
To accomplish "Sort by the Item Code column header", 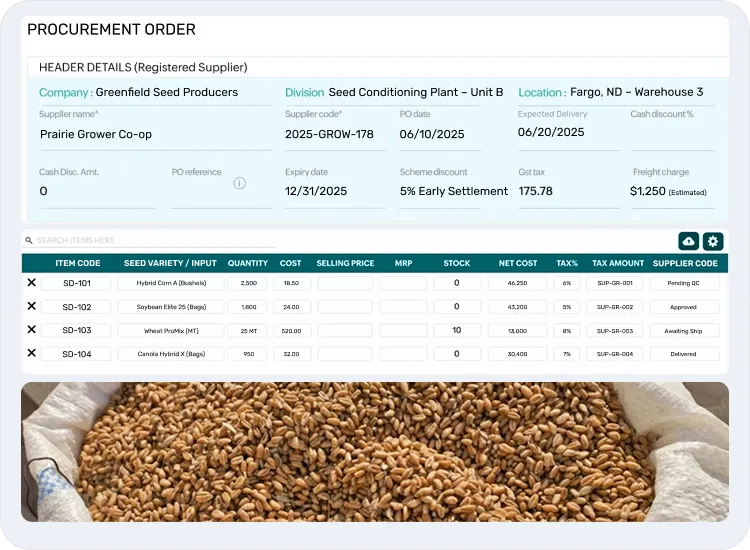I will pyautogui.click(x=77, y=263).
